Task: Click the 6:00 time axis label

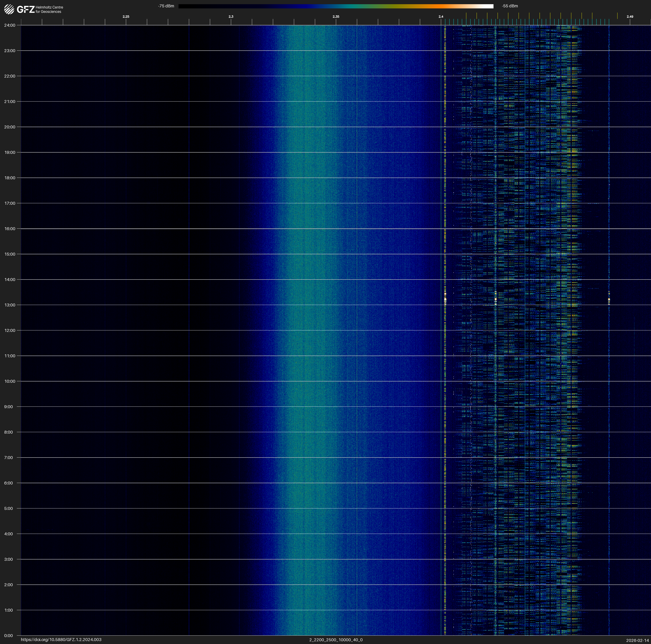Action: click(x=8, y=483)
